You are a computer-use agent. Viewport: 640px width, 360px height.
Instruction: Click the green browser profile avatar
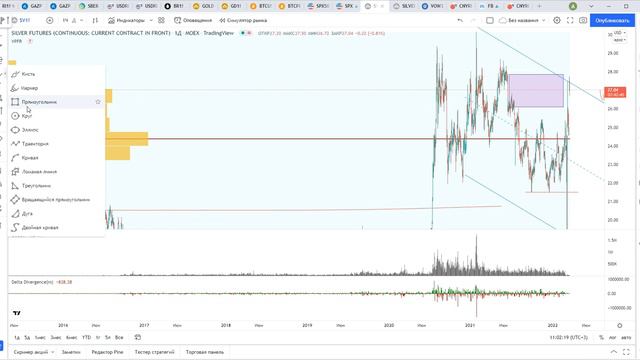pos(573,6)
